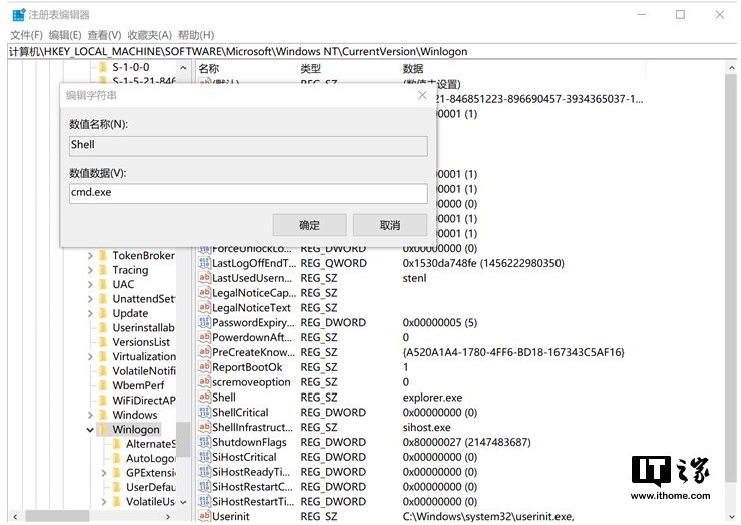
Task: Click the SiHostCritical DWORD icon
Action: (x=204, y=457)
